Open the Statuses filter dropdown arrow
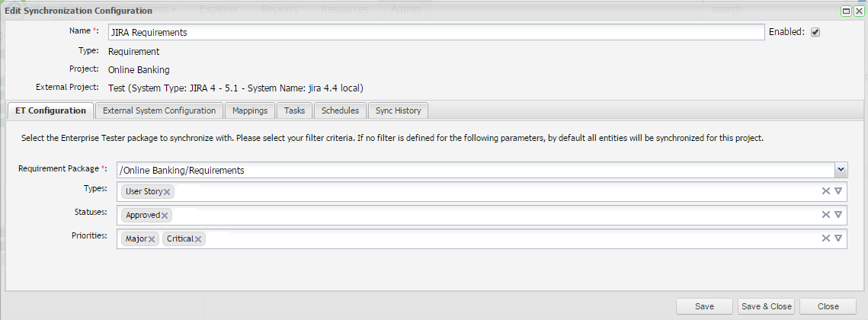Screen dimensions: 868x320 click(x=838, y=215)
